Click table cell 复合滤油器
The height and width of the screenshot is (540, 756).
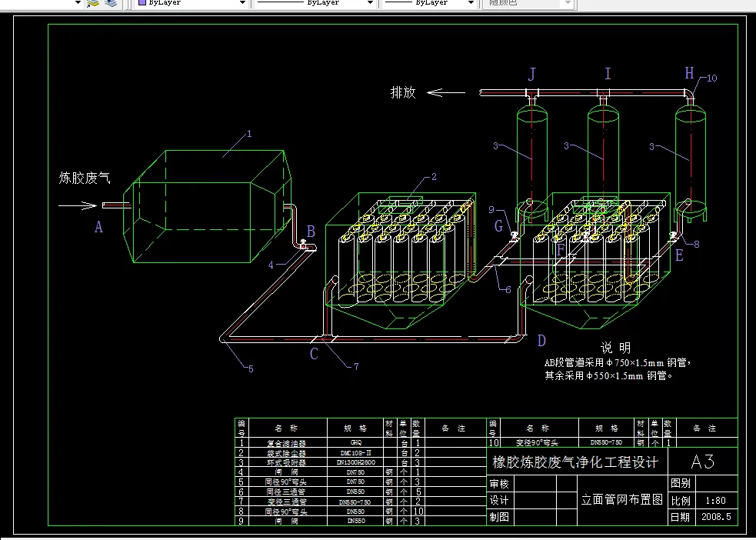click(x=286, y=442)
